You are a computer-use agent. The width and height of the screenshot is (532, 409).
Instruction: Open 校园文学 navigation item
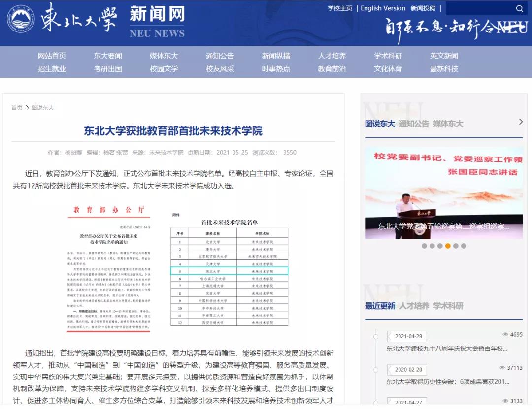pyautogui.click(x=164, y=69)
